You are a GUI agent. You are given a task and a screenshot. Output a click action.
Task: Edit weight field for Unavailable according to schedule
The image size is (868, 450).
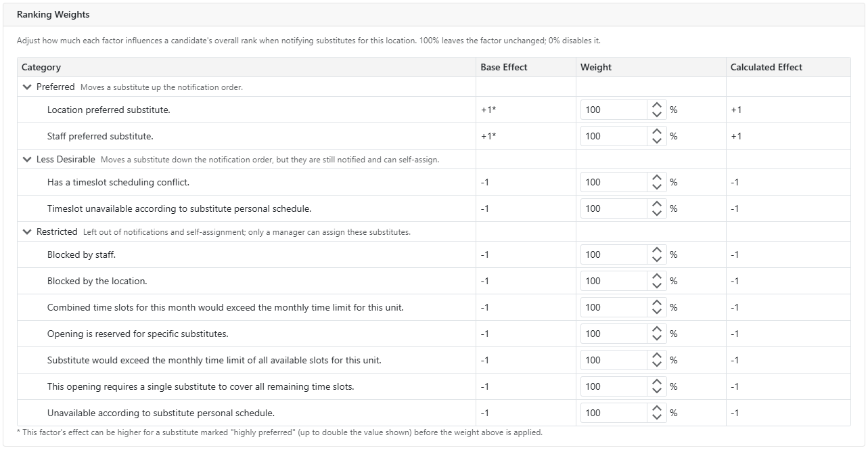614,413
